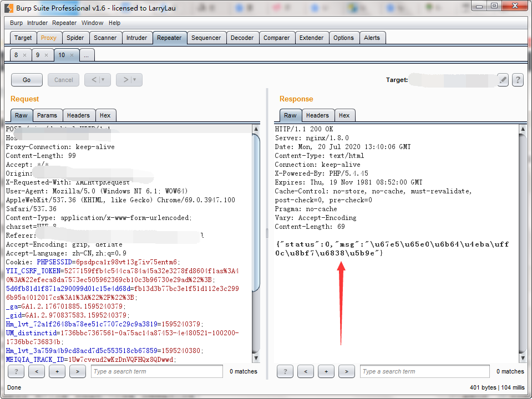Select Repeater sub-tab 10
The image size is (532, 399).
click(x=62, y=55)
